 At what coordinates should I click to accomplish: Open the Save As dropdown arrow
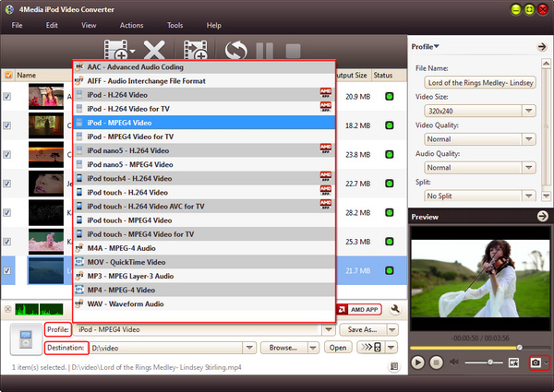point(391,329)
